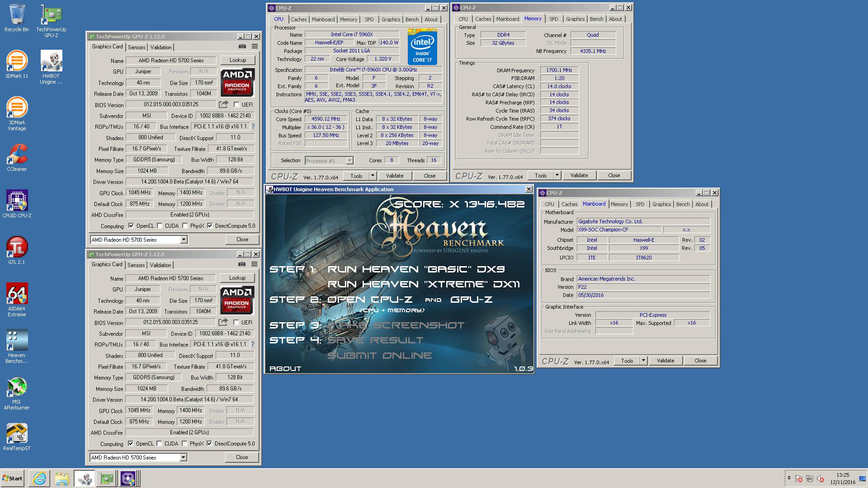Toggle CUDA checkbox in top GPU-Z
Image resolution: width=868 pixels, height=488 pixels.
pos(160,226)
